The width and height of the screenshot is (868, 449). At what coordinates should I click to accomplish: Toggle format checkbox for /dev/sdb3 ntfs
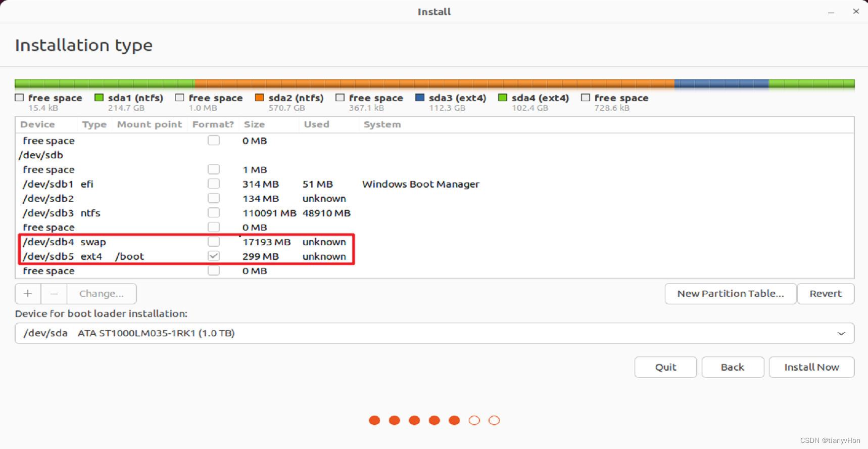214,212
